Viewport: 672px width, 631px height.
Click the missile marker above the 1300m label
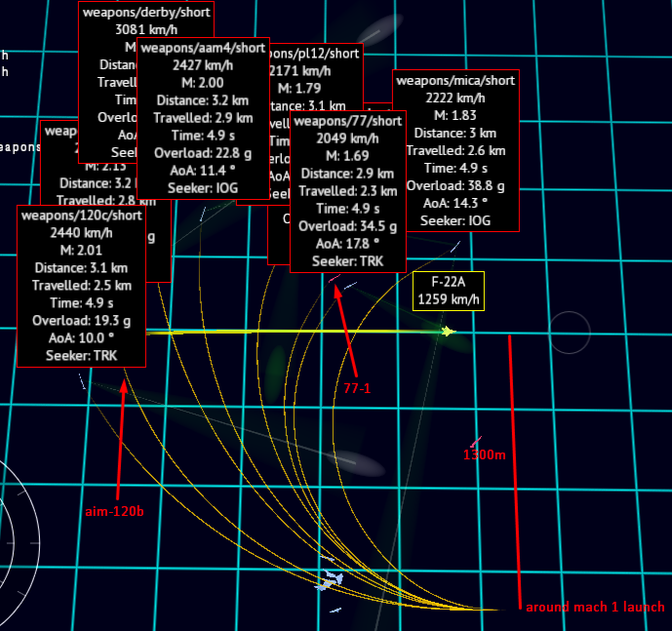point(476,442)
